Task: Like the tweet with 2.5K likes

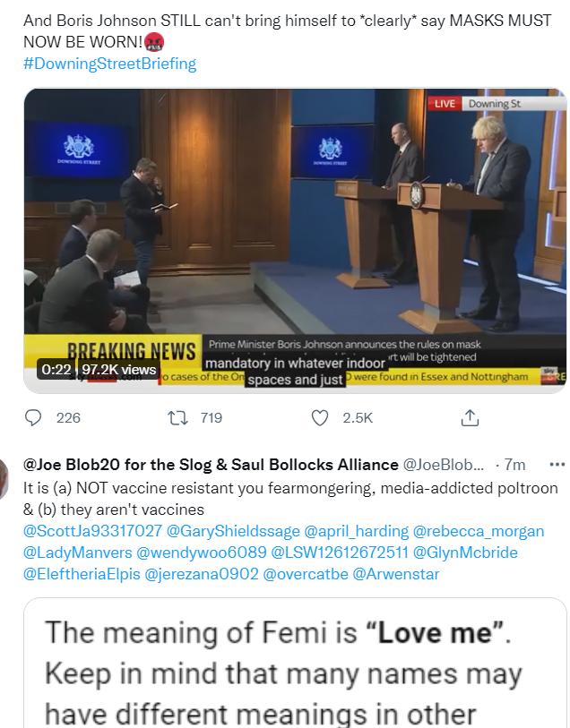Action: click(320, 418)
